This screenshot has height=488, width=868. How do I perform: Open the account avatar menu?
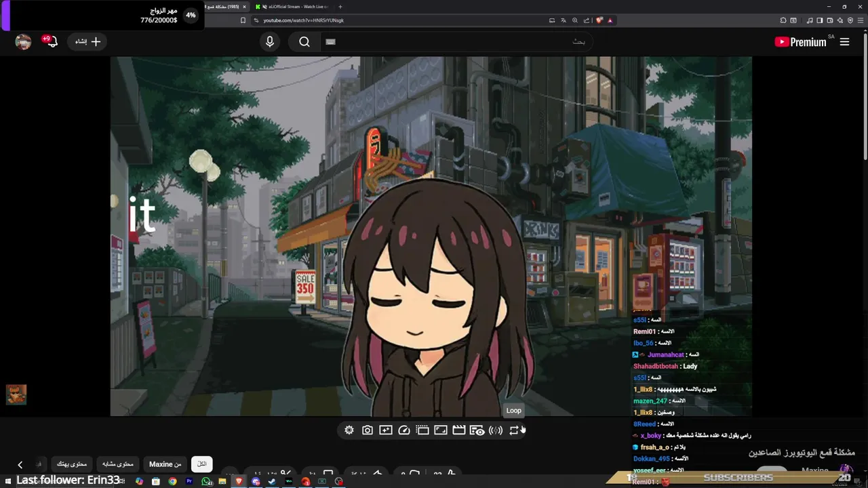click(23, 42)
